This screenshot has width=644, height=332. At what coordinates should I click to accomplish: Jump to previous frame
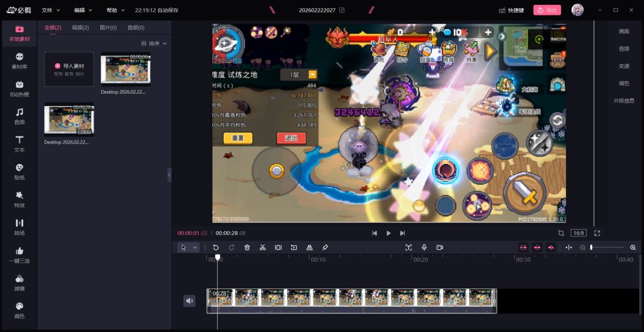374,233
